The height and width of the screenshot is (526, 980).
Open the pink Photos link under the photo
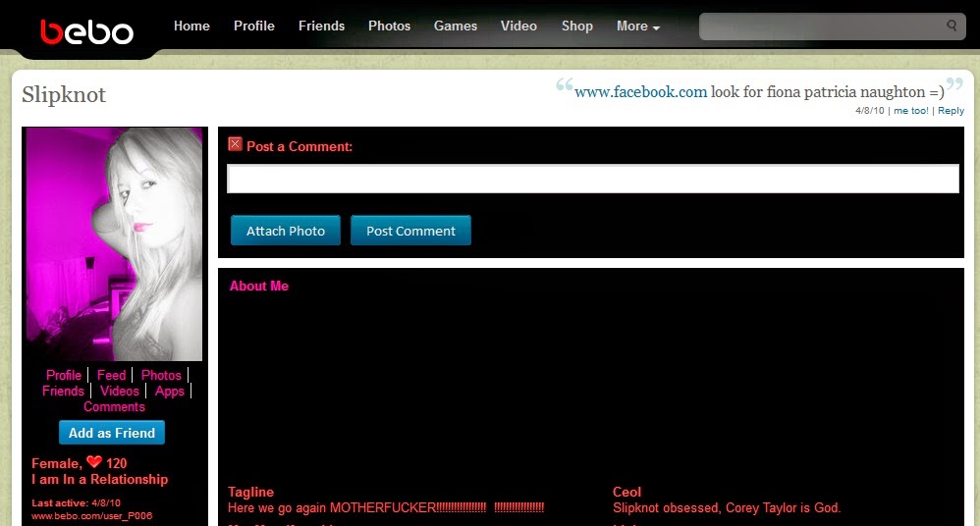(161, 375)
